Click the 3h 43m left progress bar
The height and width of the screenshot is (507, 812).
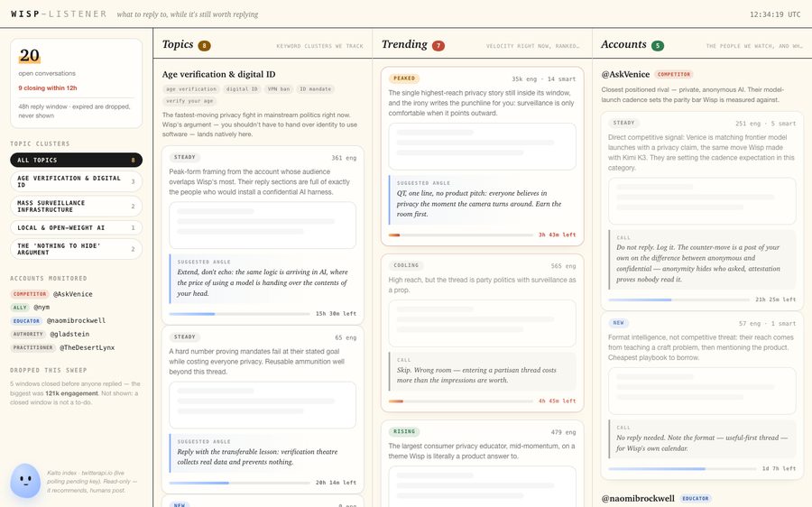(x=460, y=235)
